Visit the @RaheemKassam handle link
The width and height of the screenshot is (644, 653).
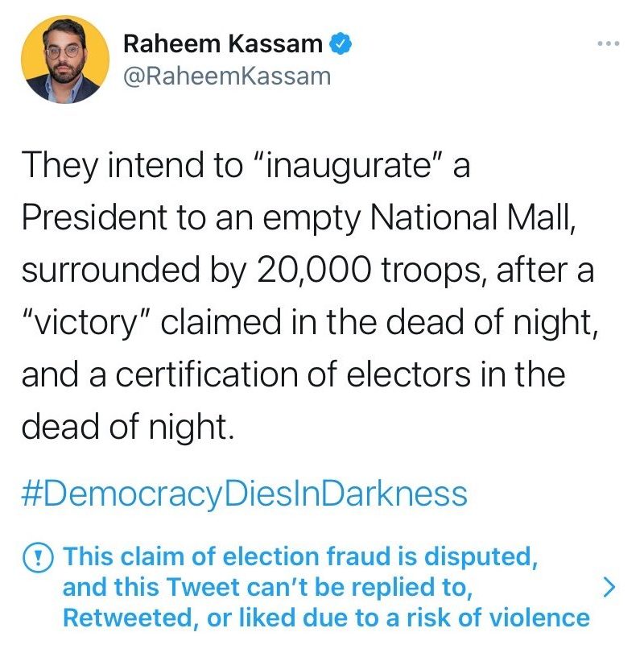point(226,76)
